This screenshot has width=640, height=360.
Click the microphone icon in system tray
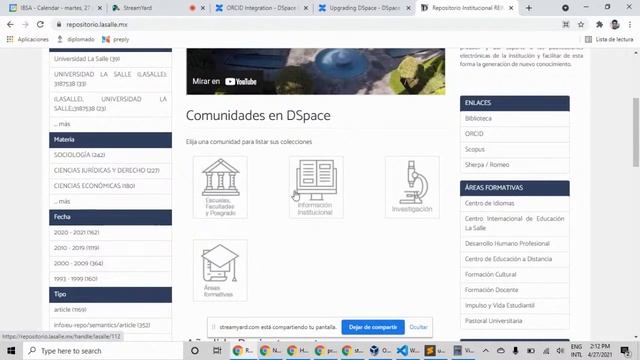coord(515,351)
